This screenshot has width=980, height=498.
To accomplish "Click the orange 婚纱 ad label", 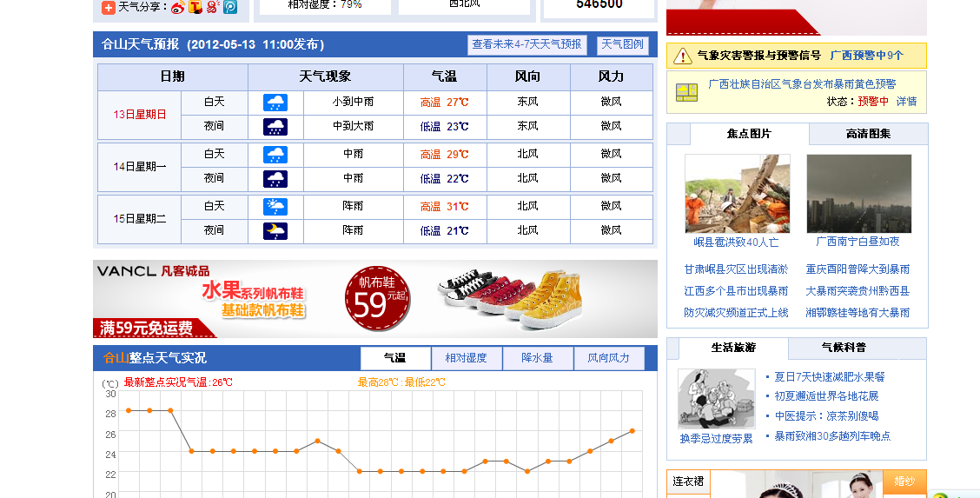I will pyautogui.click(x=904, y=481).
